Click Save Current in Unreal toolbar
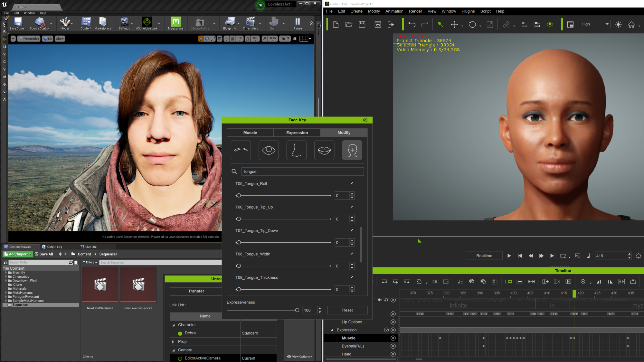This screenshot has width=644, height=362. (x=18, y=23)
